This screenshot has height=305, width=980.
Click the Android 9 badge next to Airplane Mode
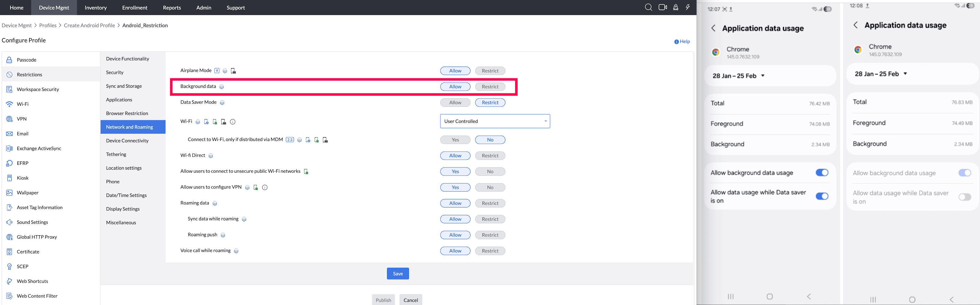pyautogui.click(x=217, y=71)
